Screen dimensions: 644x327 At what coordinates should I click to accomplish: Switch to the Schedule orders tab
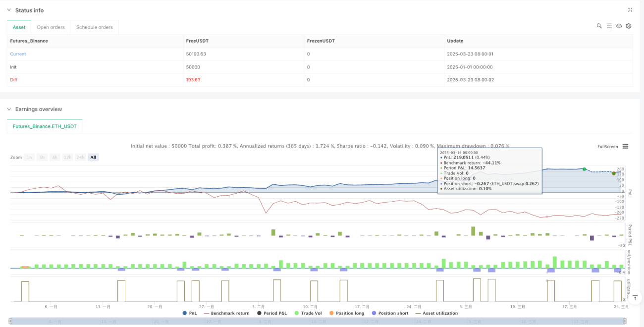94,27
